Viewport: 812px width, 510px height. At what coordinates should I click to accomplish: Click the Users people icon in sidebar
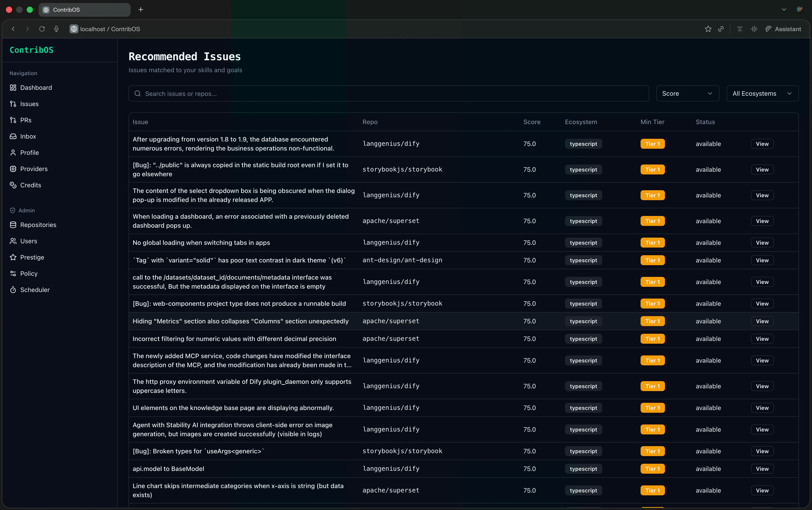coord(13,241)
